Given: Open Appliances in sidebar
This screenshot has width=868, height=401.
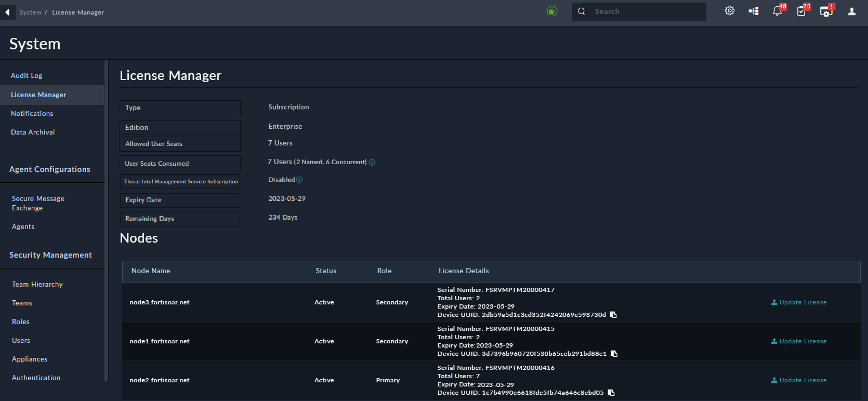Looking at the screenshot, I should 30,359.
